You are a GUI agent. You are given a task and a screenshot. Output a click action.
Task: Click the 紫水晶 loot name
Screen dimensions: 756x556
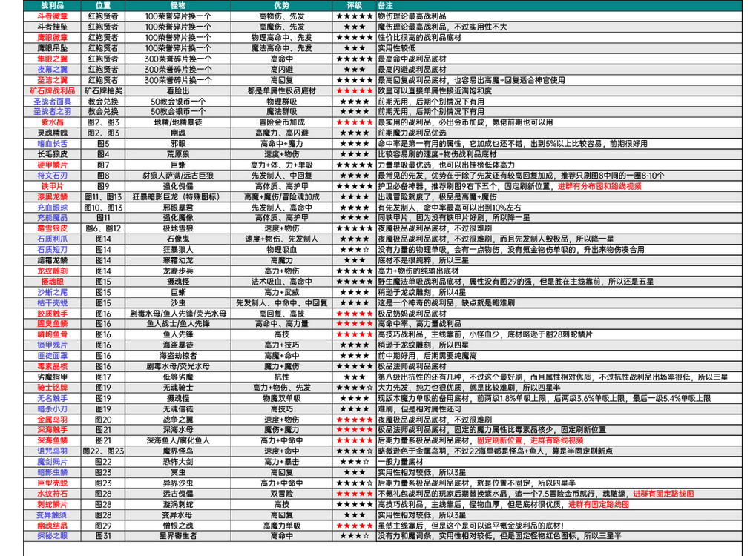pos(52,122)
